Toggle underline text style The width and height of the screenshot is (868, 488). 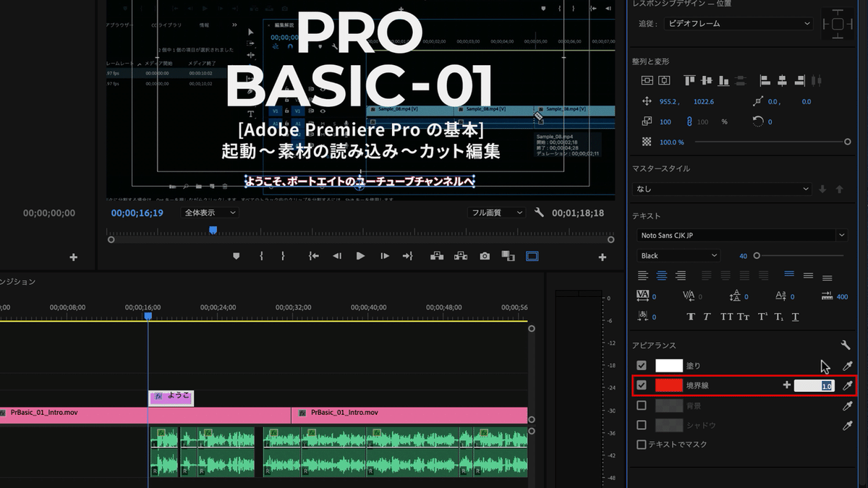tap(796, 316)
